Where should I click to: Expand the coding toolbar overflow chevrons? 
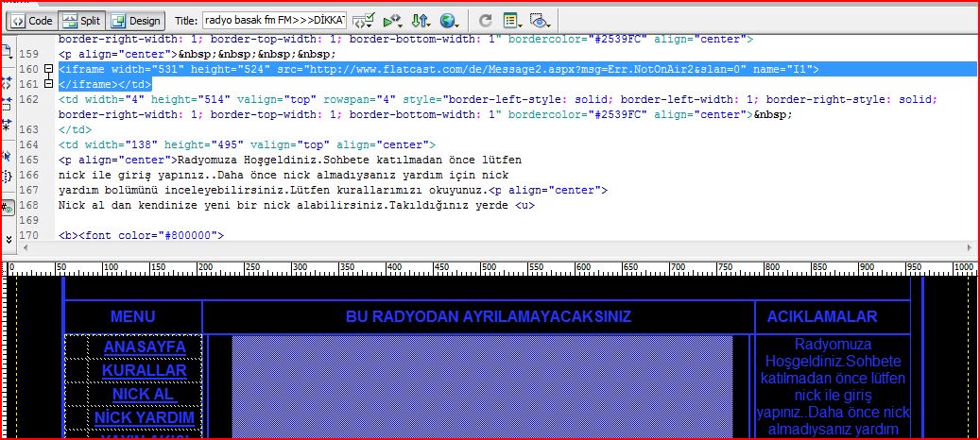pyautogui.click(x=8, y=239)
